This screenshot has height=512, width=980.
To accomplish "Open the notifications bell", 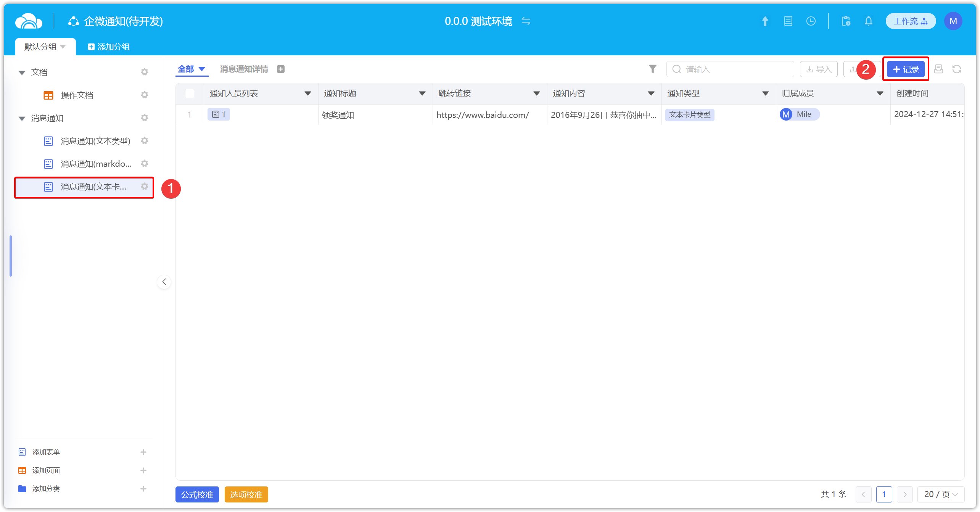I will tap(869, 21).
